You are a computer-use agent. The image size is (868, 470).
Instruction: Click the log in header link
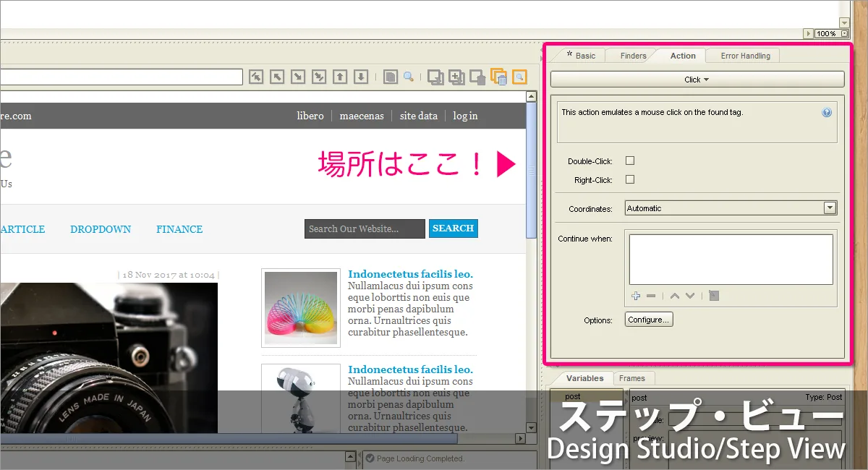[x=465, y=116]
